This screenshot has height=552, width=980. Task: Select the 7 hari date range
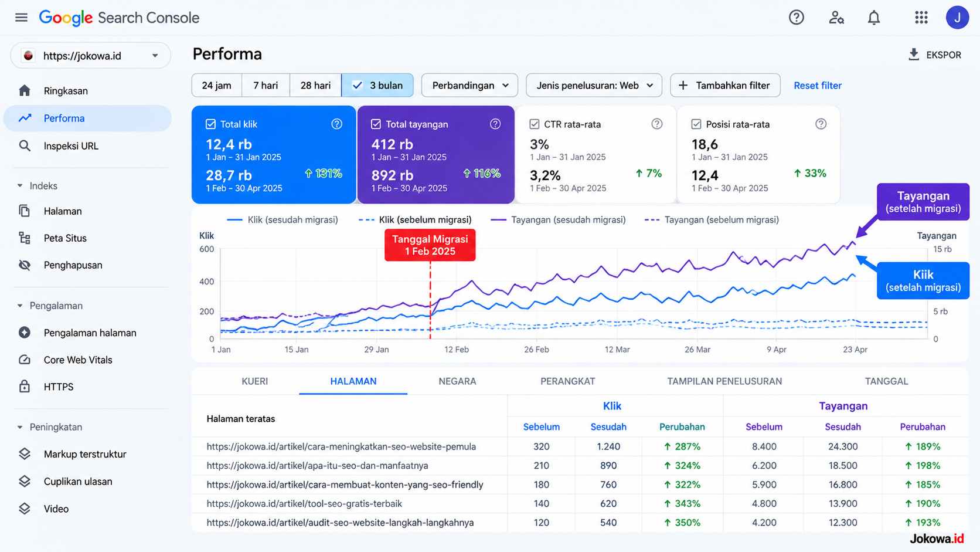click(266, 85)
